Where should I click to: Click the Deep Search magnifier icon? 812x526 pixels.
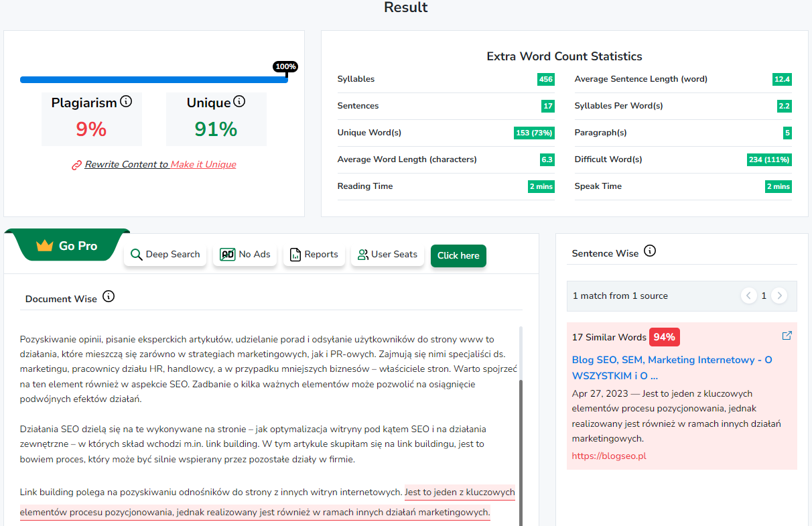[136, 255]
